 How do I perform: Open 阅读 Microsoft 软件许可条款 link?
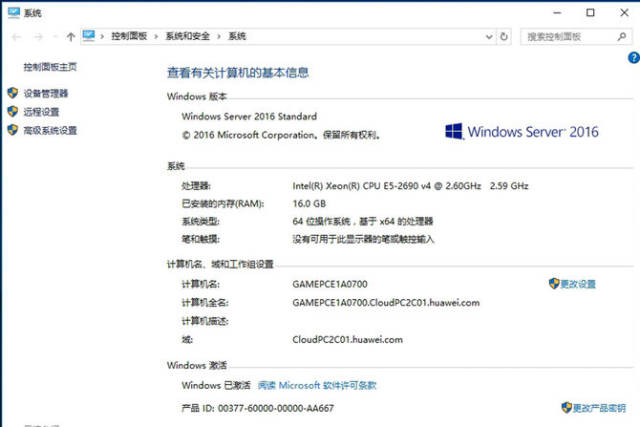pyautogui.click(x=317, y=385)
